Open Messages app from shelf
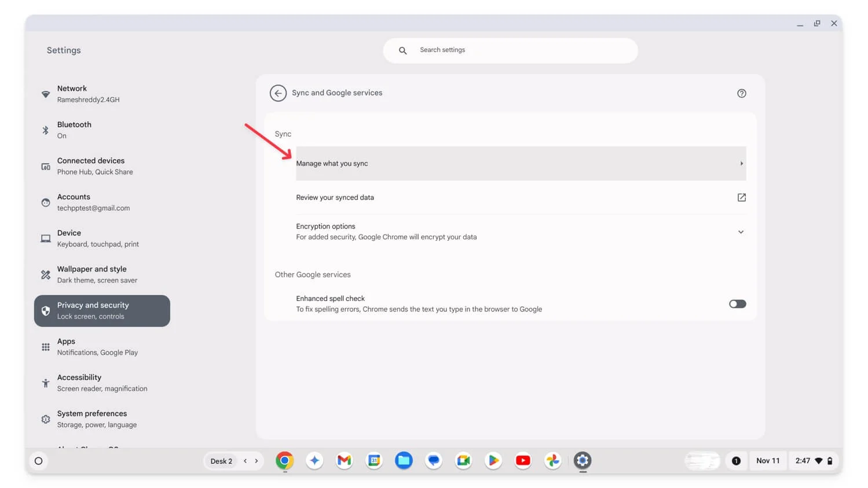This screenshot has width=868, height=488. 434,461
